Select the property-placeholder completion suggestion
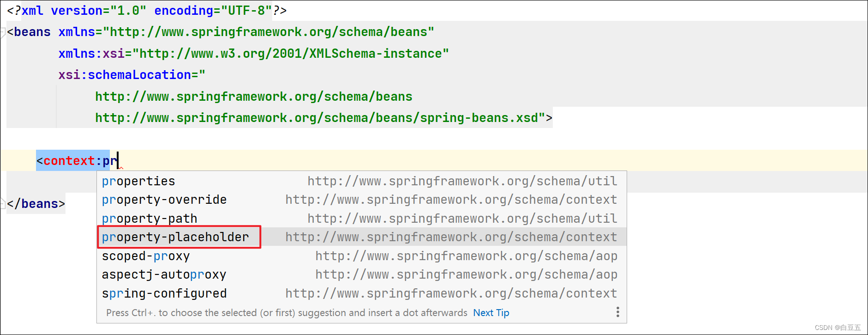The height and width of the screenshot is (335, 868). point(175,237)
